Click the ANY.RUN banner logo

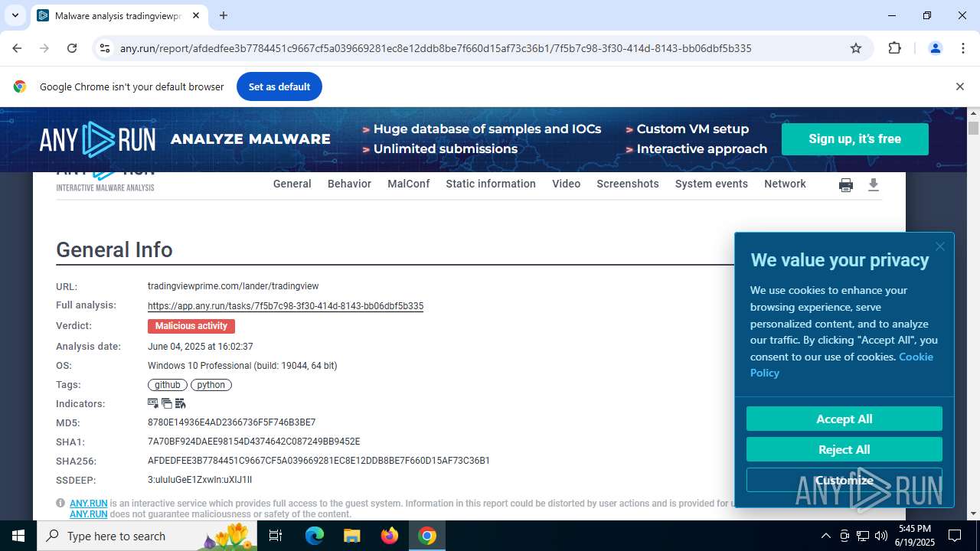click(x=97, y=139)
